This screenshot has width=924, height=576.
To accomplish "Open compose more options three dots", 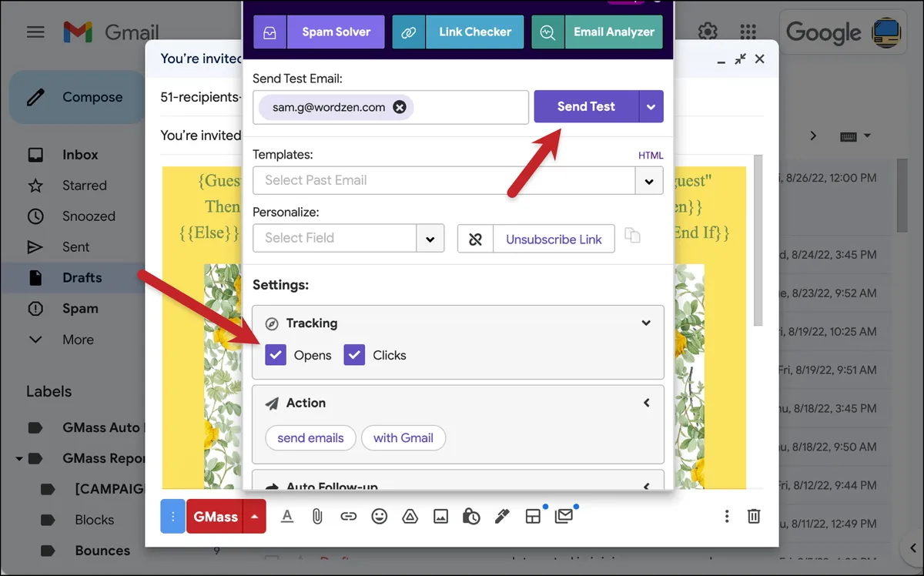I will (726, 516).
